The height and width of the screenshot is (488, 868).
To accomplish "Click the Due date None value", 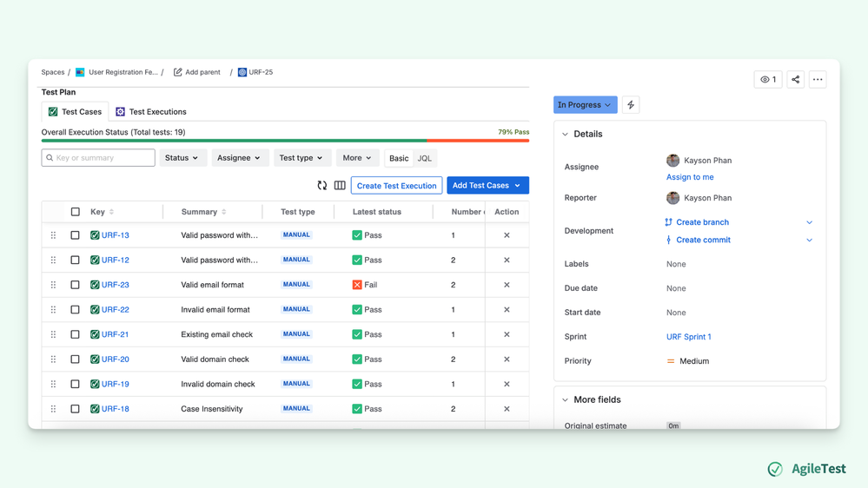I will (676, 288).
